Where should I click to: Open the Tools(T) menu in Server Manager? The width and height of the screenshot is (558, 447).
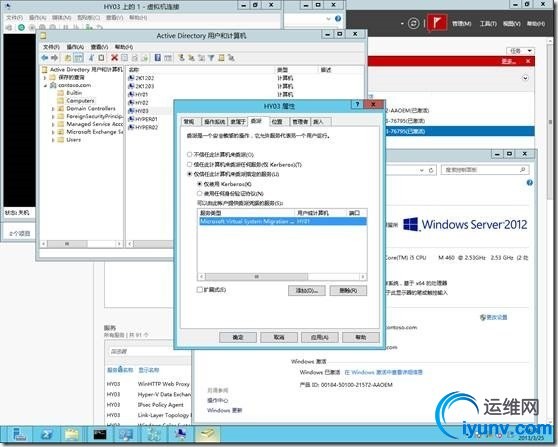[488, 23]
